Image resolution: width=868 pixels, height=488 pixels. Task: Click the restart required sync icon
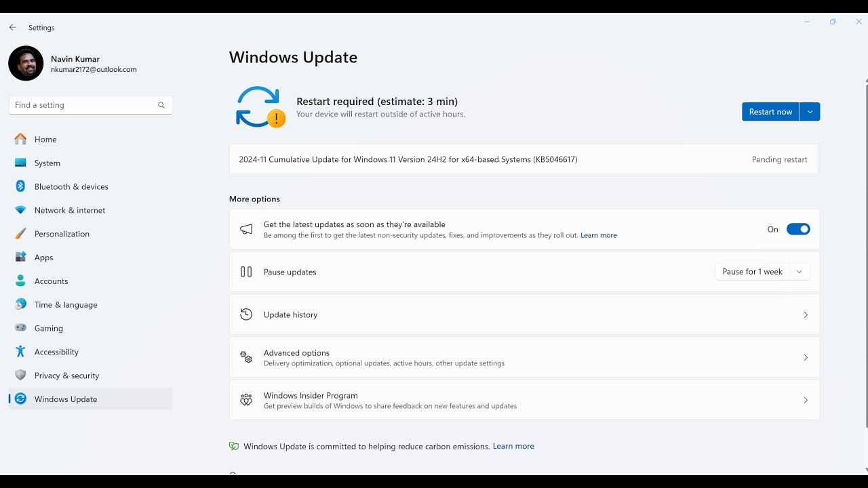point(260,107)
